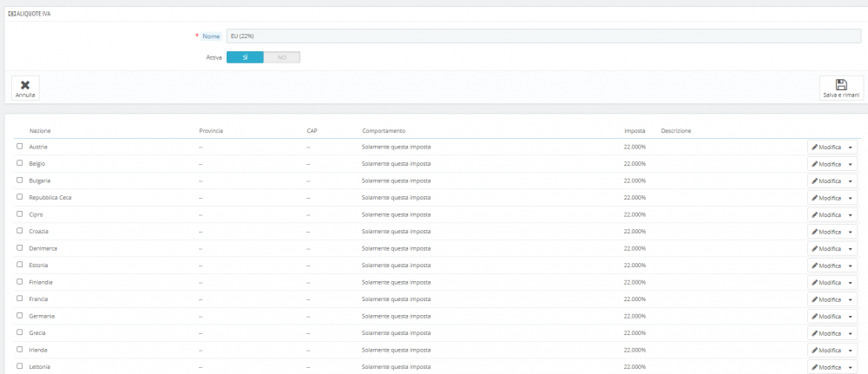Focus the Nome input field
Viewport: 868px width, 374px height.
[x=543, y=36]
